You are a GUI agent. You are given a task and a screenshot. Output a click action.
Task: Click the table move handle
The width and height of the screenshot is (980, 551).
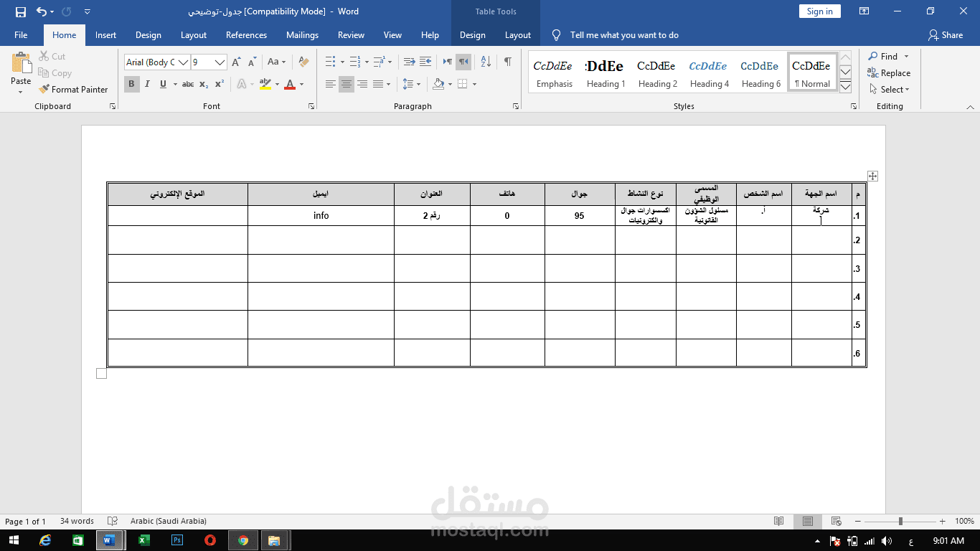(872, 176)
